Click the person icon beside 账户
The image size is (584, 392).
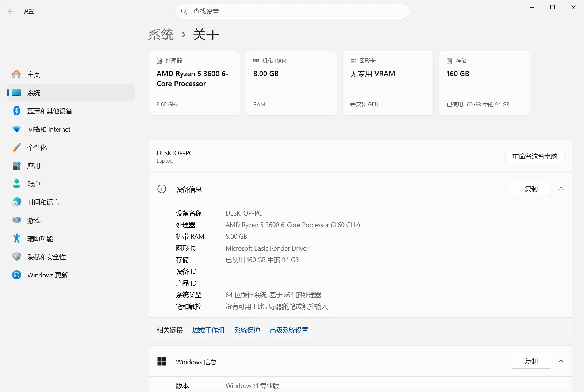[x=16, y=184]
